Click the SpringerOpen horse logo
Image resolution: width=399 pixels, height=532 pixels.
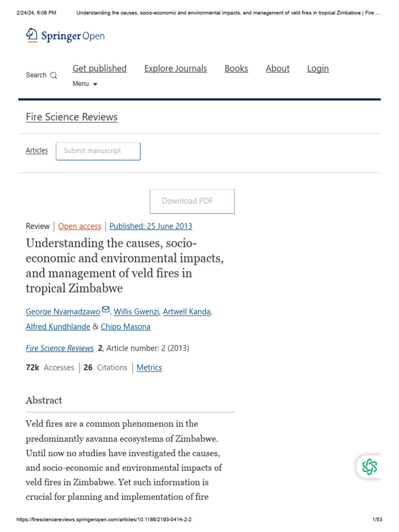pyautogui.click(x=32, y=35)
